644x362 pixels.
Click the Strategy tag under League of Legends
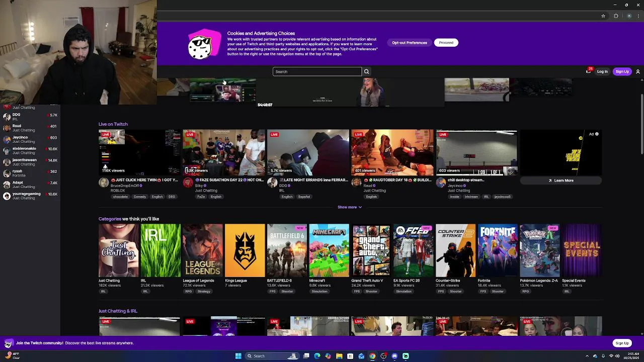(204, 291)
